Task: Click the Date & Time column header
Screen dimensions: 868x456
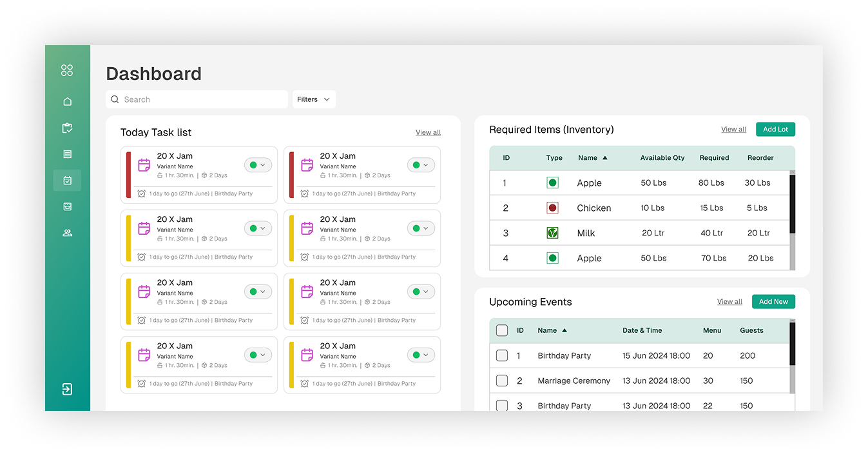Action: (x=642, y=330)
